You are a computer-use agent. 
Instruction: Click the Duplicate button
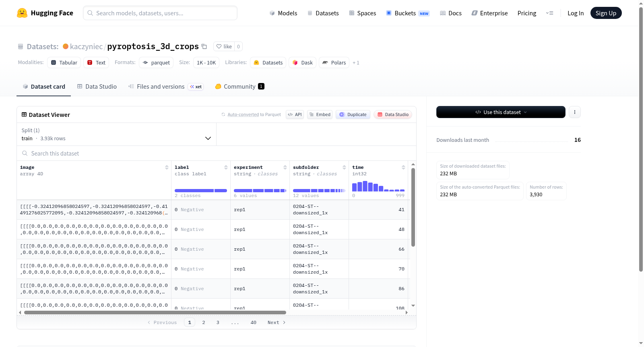[x=353, y=114]
